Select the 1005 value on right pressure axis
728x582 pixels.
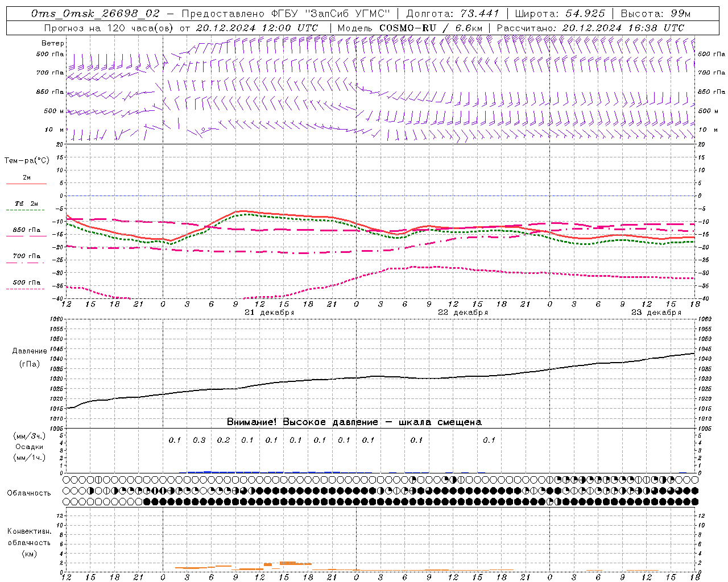click(705, 428)
